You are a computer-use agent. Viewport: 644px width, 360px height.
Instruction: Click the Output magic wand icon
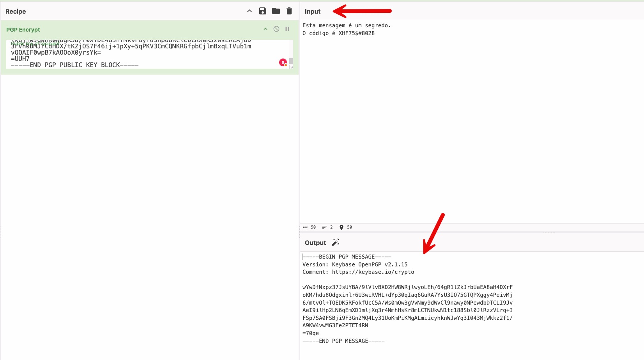coord(335,243)
